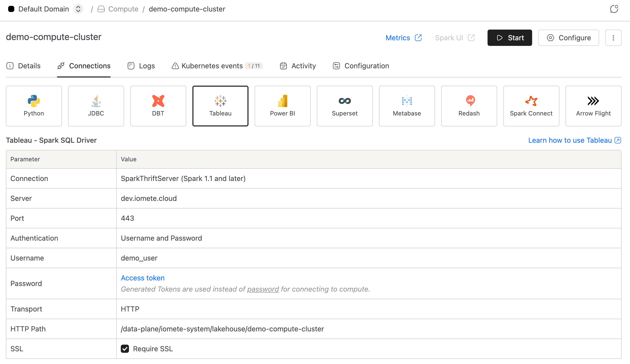Switch to the Logs tab
The height and width of the screenshot is (364, 630).
(141, 66)
